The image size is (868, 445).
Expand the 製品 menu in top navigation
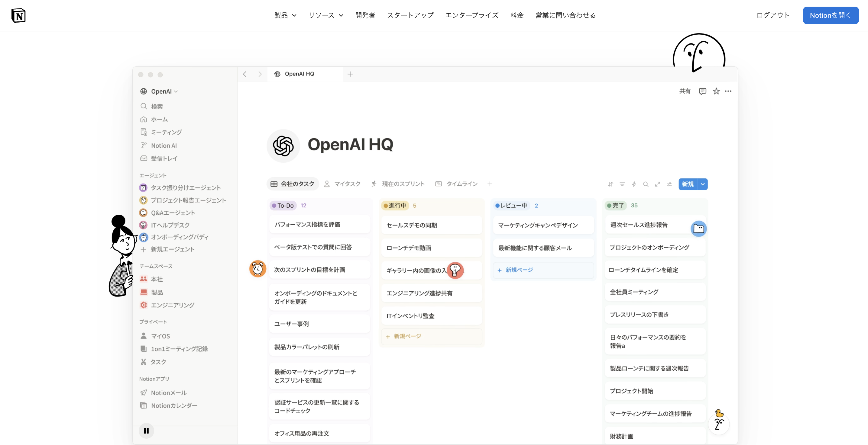pyautogui.click(x=285, y=15)
